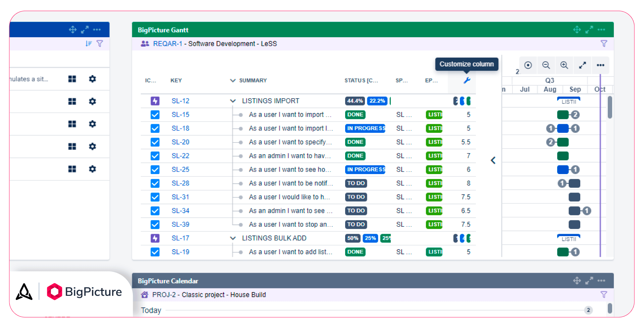Toggle checkbox icon for SL-20
Screen dimensions: 644x328
(155, 142)
